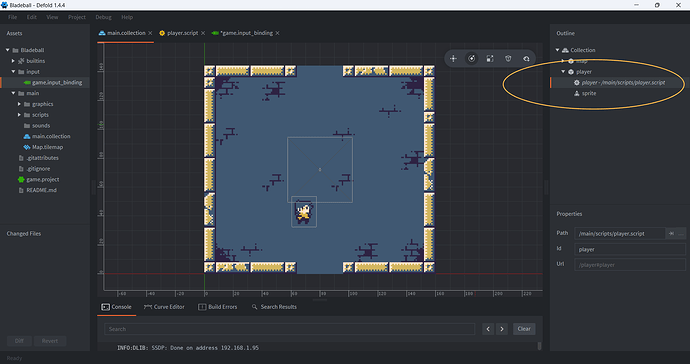Select the Move tool in scene toolbar
This screenshot has height=364, width=690.
point(453,59)
